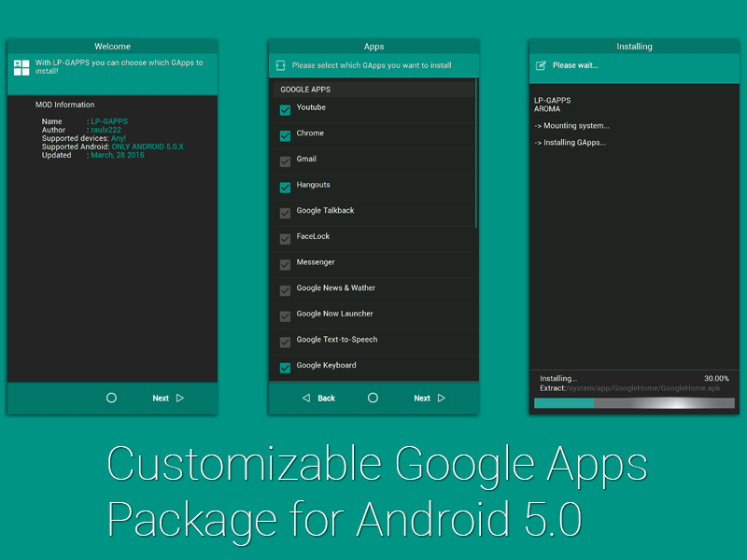Toggle the FaceLock checkbox

[285, 239]
